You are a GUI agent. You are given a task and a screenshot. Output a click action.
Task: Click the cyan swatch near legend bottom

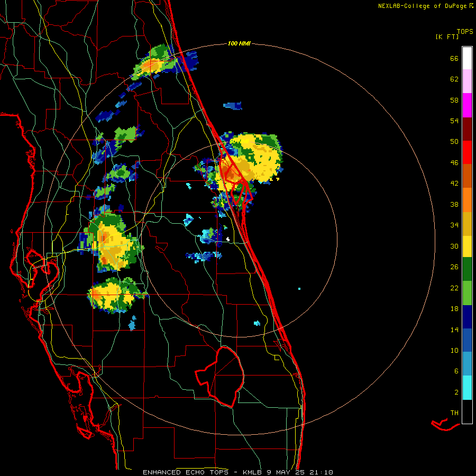click(467, 388)
